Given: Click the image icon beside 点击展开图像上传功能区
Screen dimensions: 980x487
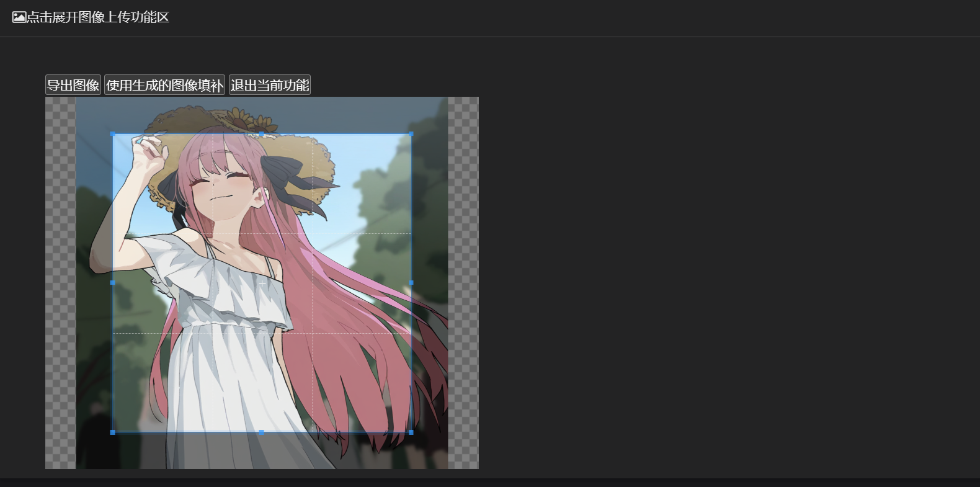Looking at the screenshot, I should [19, 17].
